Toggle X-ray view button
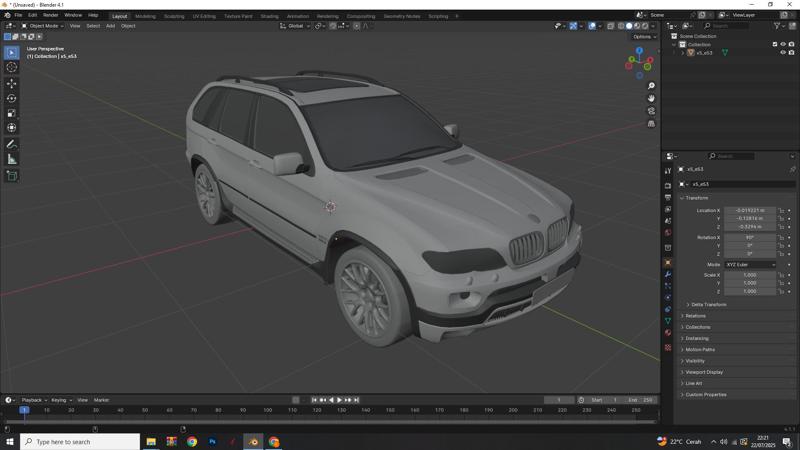Viewport: 800px width, 450px height. [x=611, y=26]
